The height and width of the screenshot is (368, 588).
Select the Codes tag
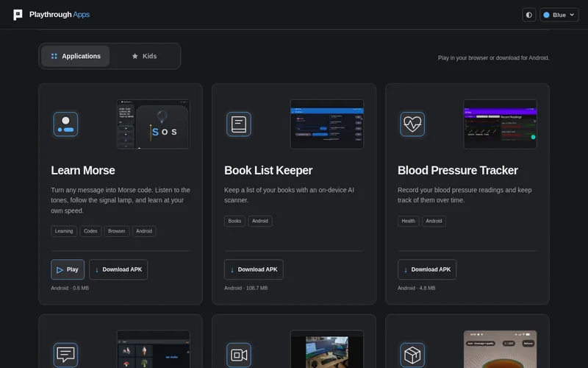(90, 231)
